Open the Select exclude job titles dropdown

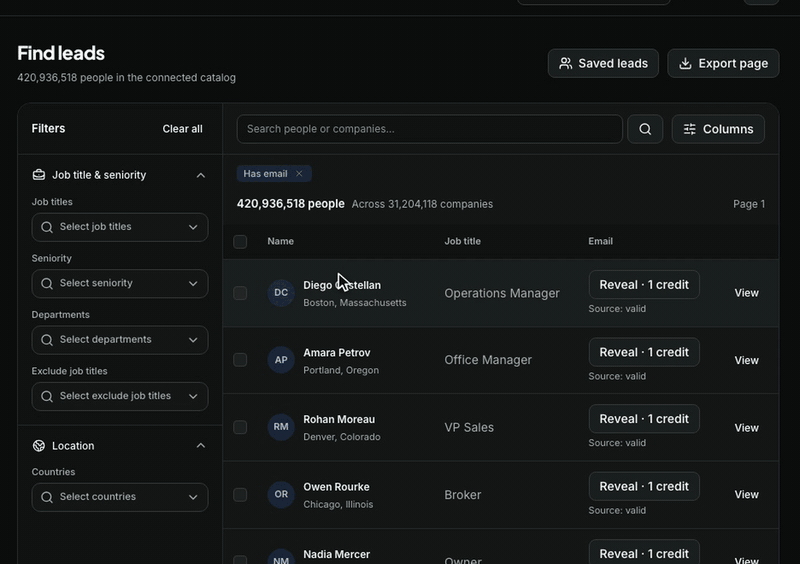pos(120,396)
